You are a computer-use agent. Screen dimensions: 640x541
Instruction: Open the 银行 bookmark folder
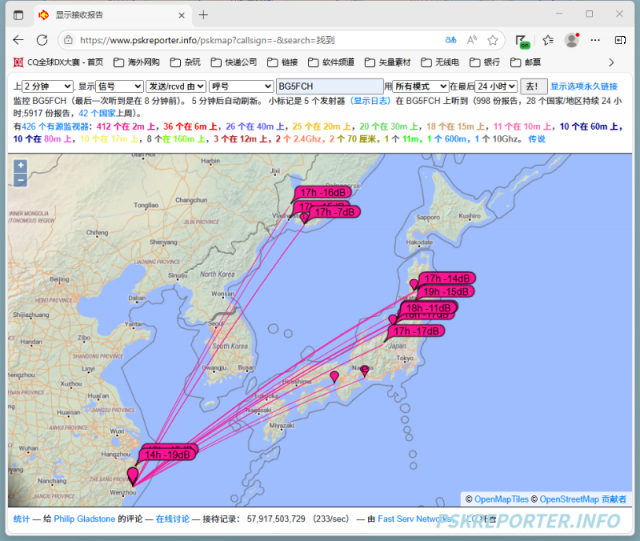pyautogui.click(x=484, y=62)
